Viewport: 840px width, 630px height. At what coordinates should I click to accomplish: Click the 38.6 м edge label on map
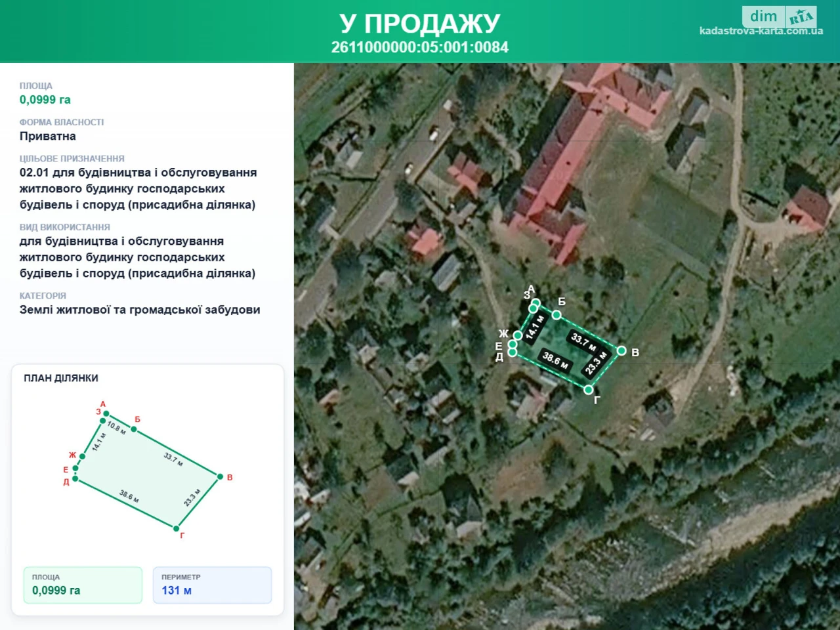click(x=556, y=360)
